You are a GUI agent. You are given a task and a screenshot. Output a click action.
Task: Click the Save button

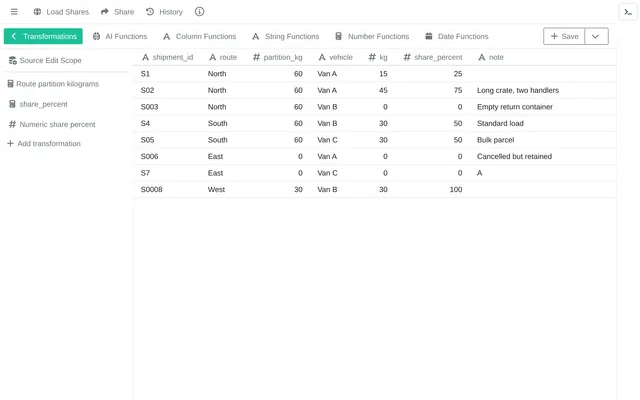click(564, 36)
